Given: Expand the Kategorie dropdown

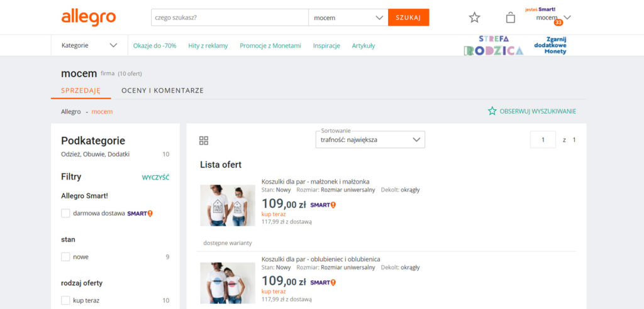Looking at the screenshot, I should pyautogui.click(x=89, y=45).
